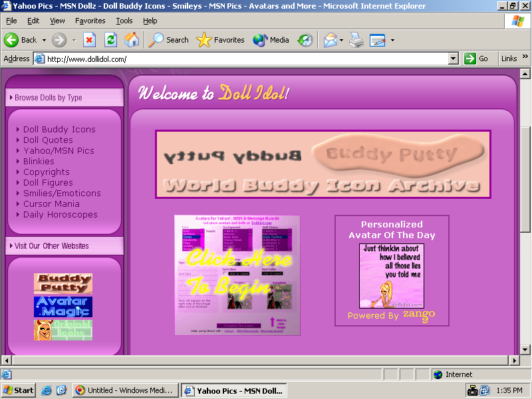Click the Avatar Of The Day image
The image size is (532, 399).
pyautogui.click(x=392, y=276)
